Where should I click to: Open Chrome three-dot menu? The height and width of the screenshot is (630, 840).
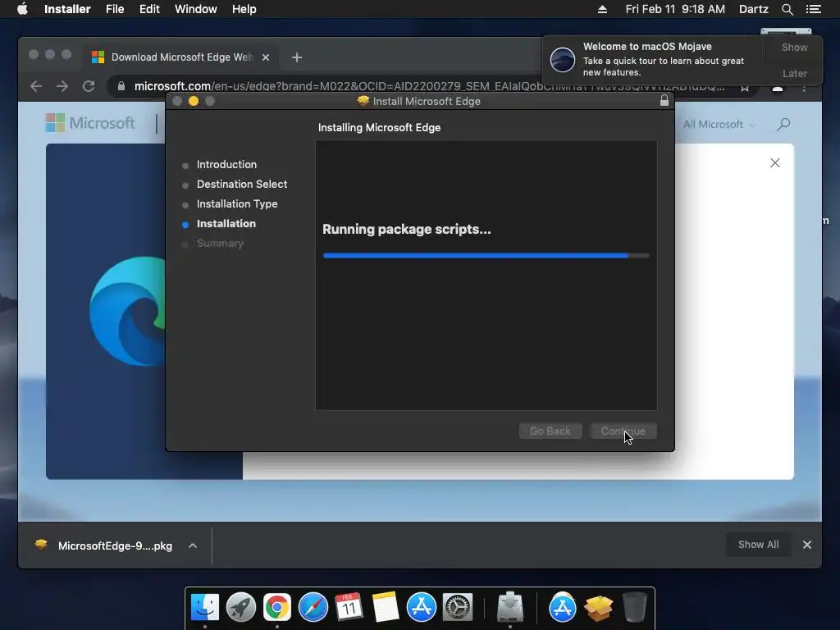pos(804,89)
